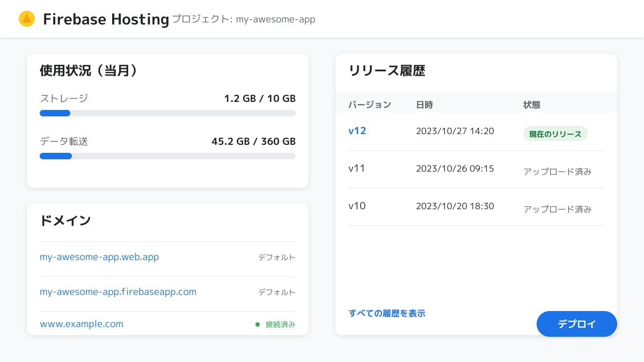
Task: Click the 日時 column header
Action: click(425, 105)
